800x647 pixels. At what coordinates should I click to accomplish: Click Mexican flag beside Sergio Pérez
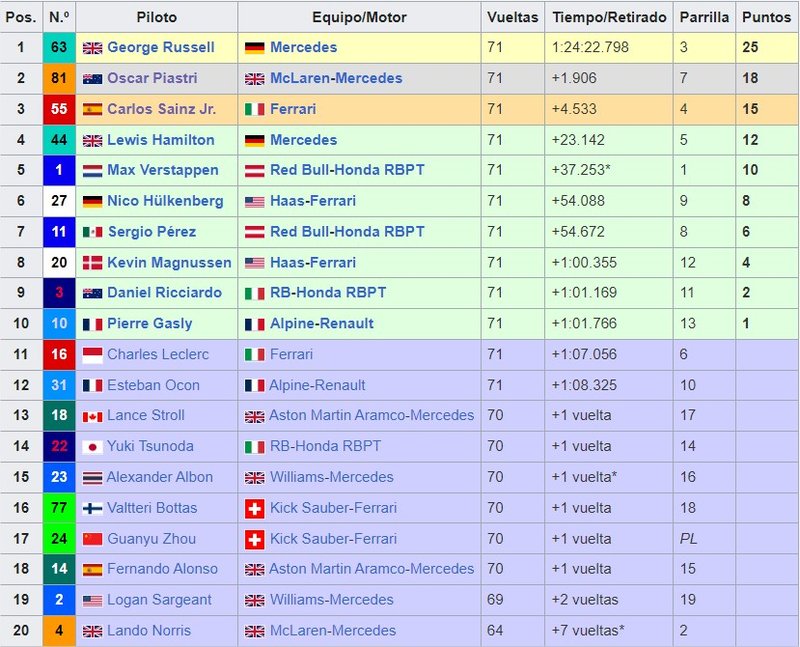(x=92, y=232)
